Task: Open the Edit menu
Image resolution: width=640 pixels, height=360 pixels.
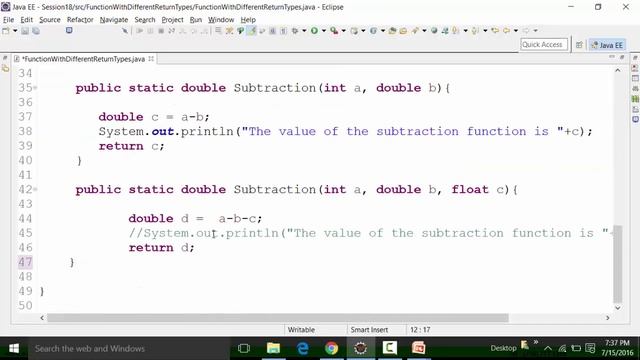Action: [27, 20]
